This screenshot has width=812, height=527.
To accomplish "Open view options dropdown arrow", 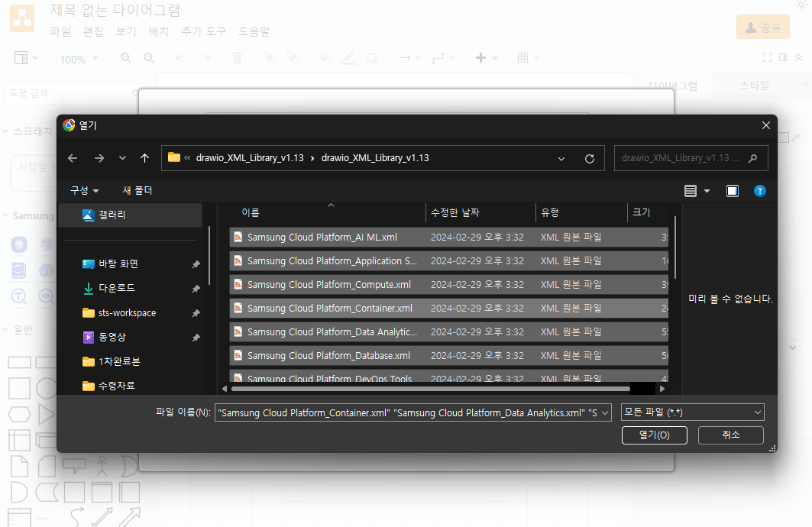I will point(707,191).
